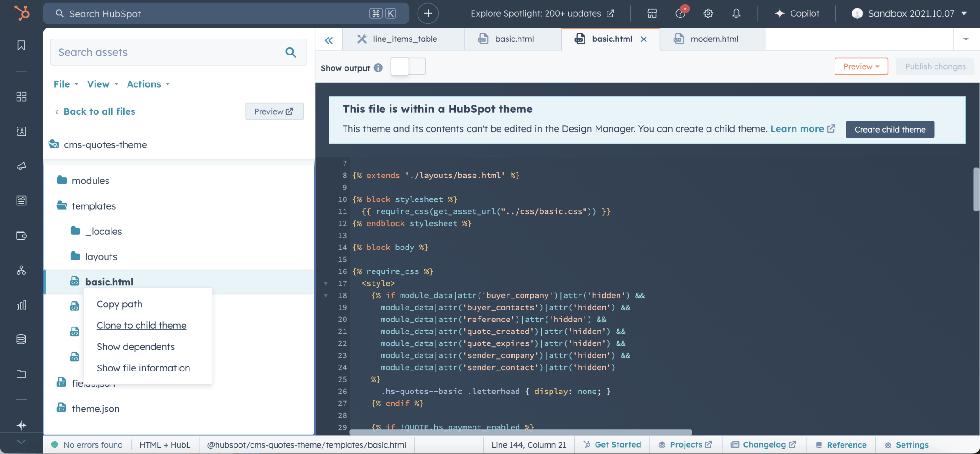Toggle the Show output switch

pos(408,66)
